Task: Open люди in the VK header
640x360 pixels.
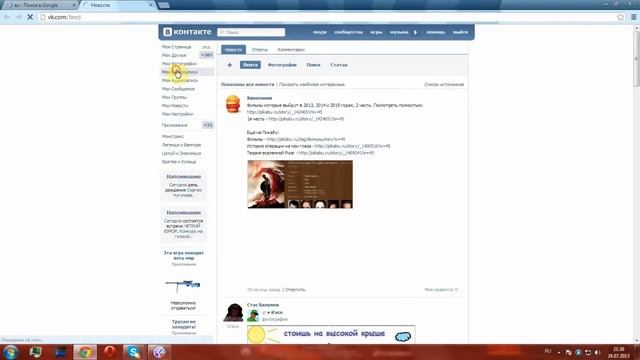Action: [x=320, y=32]
